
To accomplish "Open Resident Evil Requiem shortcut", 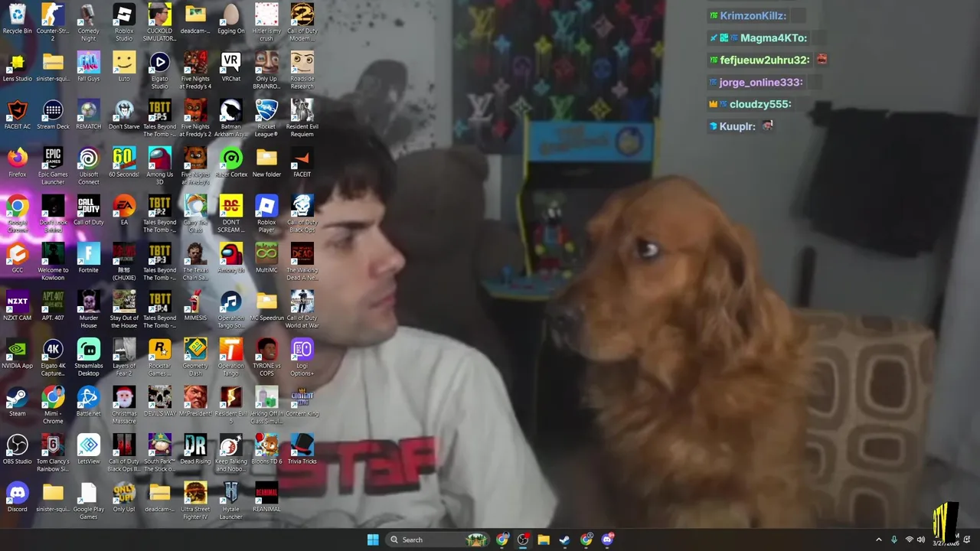I will coord(302,119).
